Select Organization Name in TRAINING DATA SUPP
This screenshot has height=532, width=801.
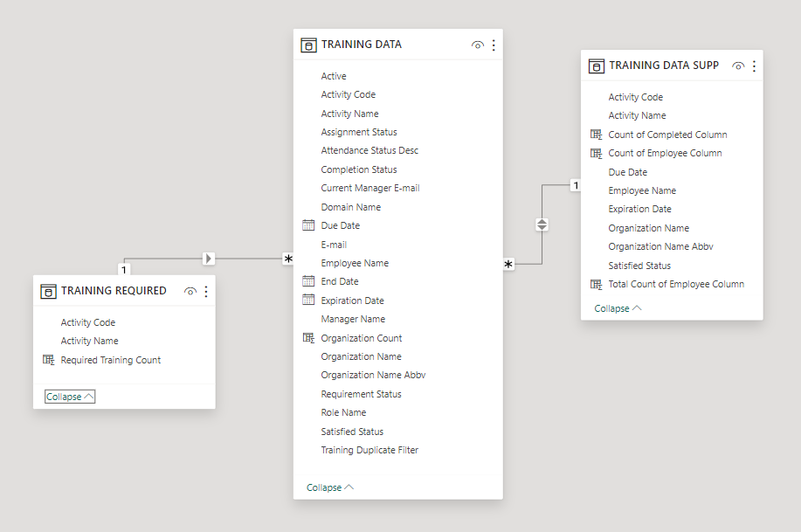point(649,228)
